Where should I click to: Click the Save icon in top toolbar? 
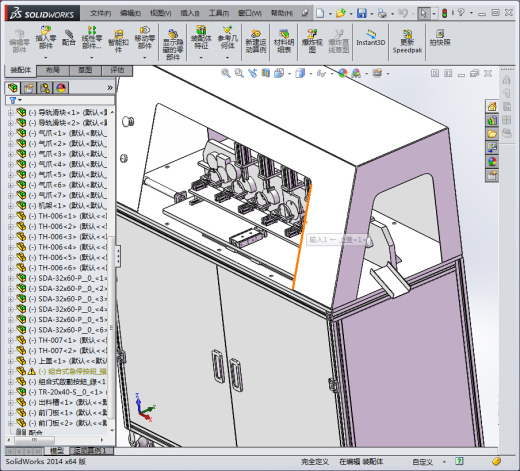pyautogui.click(x=362, y=13)
